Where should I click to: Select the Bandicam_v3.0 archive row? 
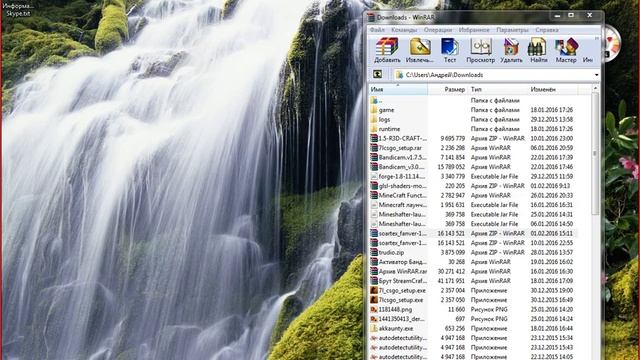pos(473,167)
